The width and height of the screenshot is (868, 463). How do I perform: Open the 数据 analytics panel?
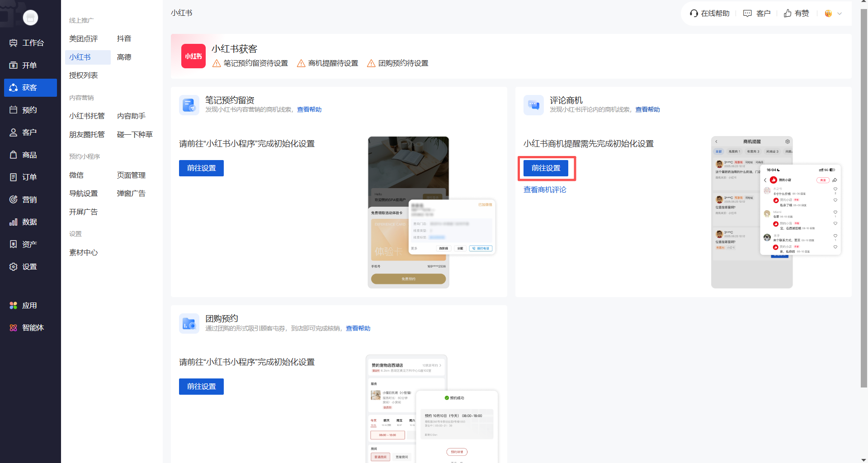30,222
